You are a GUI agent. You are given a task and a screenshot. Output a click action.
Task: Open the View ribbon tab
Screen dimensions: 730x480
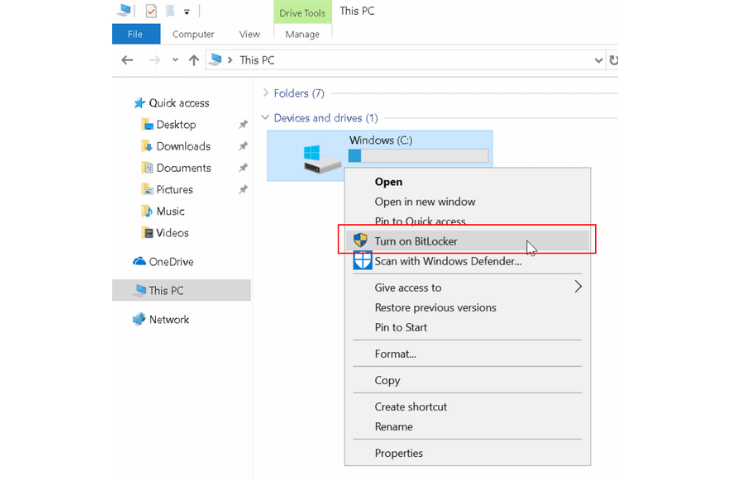click(x=250, y=34)
